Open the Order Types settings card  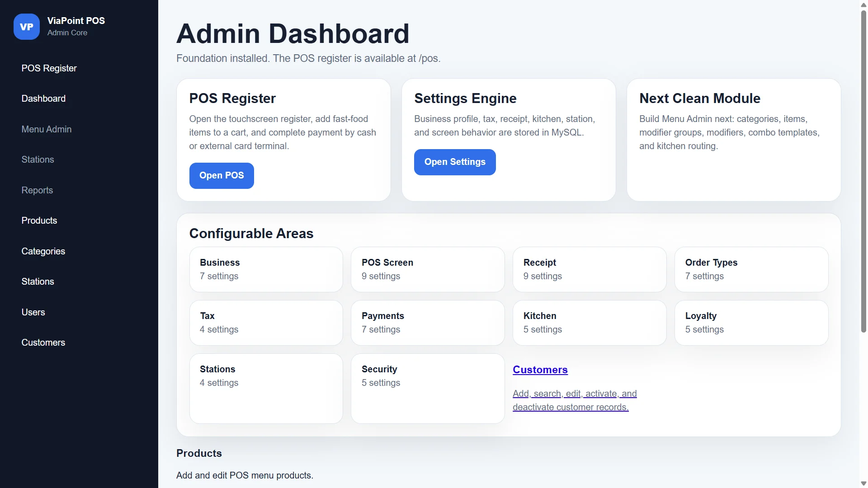pos(751,269)
